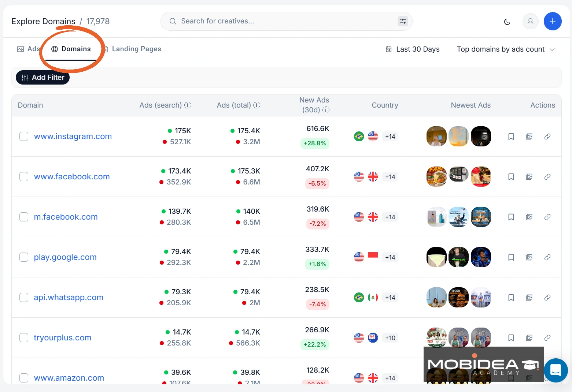Select api.whatsapp.com row checkbox
572x392 pixels.
pos(24,298)
